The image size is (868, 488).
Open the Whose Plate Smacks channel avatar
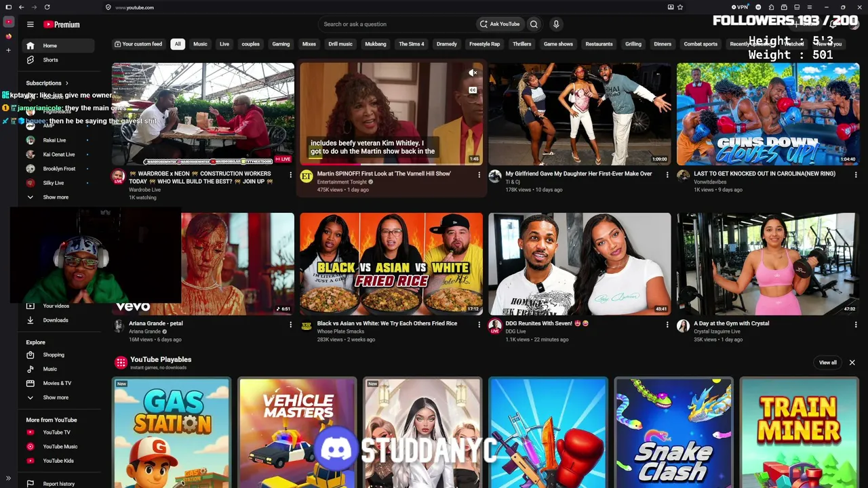coord(307,326)
